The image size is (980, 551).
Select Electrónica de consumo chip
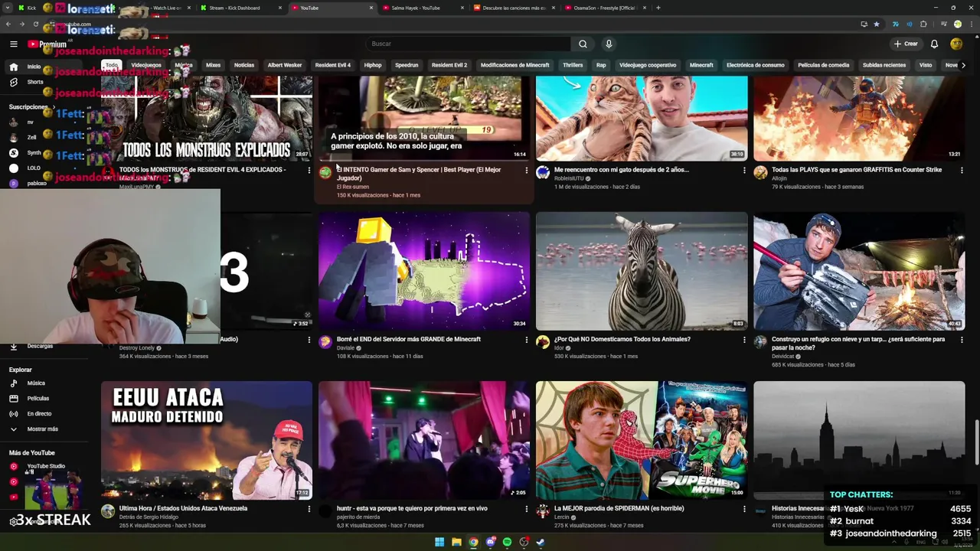pos(756,65)
